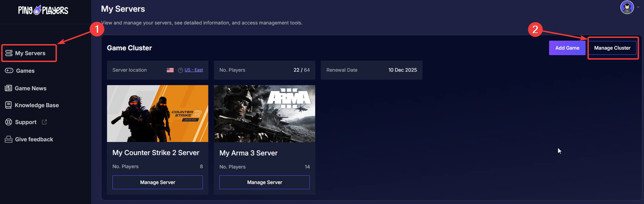Click the help question mark near US - East
This screenshot has height=204, width=644.
point(181,70)
